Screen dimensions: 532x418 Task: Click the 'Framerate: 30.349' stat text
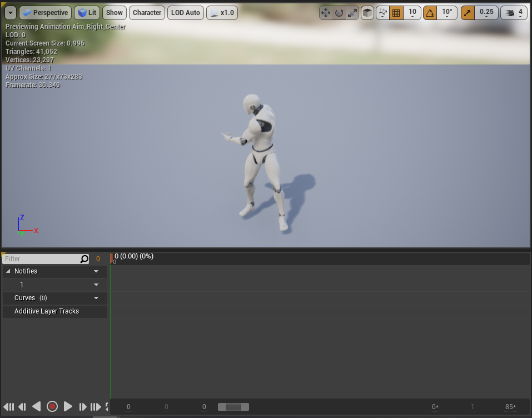(33, 85)
